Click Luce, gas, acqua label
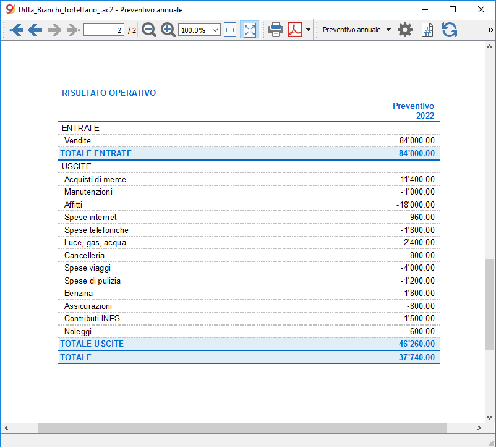The width and height of the screenshot is (496, 448). pyautogui.click(x=95, y=243)
